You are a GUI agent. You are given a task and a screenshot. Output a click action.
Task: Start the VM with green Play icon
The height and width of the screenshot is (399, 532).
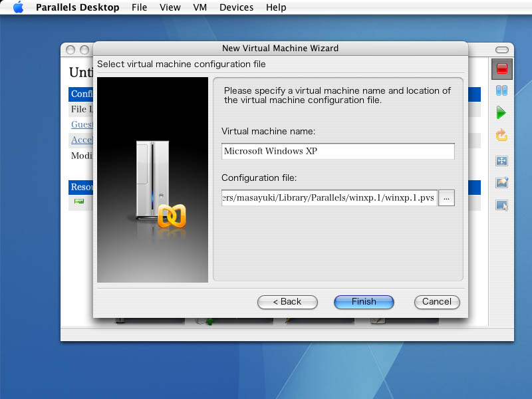501,113
